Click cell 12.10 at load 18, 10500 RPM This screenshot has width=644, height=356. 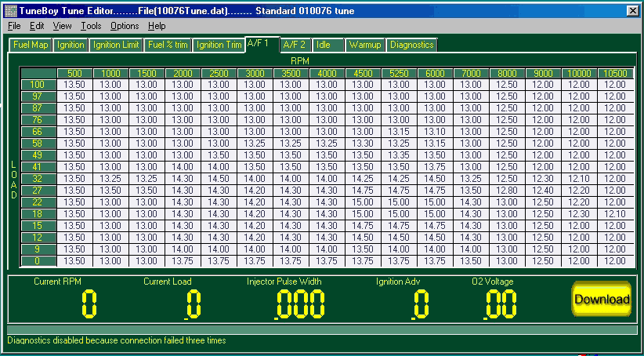click(616, 214)
